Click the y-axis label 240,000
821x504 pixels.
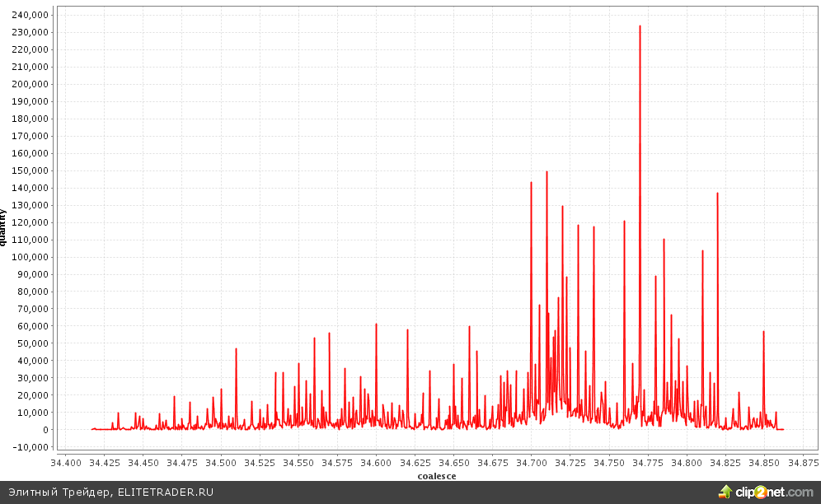click(30, 15)
